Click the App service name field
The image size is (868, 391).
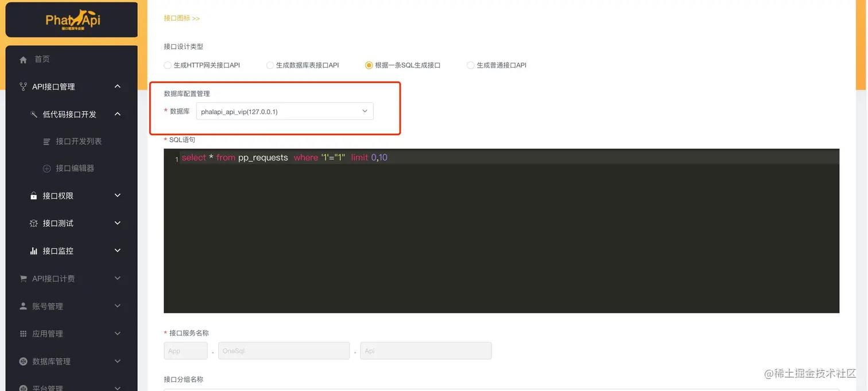coord(185,351)
